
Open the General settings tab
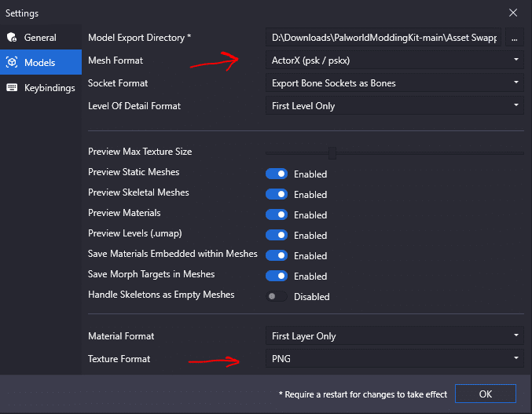pos(41,37)
